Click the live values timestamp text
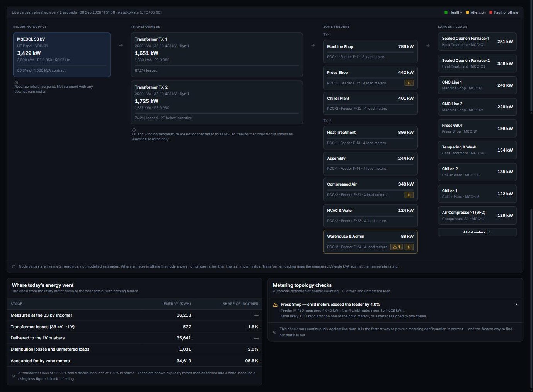 [x=87, y=12]
